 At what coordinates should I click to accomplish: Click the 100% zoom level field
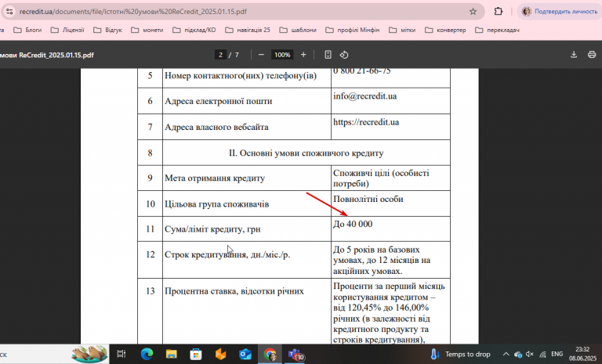click(x=282, y=55)
